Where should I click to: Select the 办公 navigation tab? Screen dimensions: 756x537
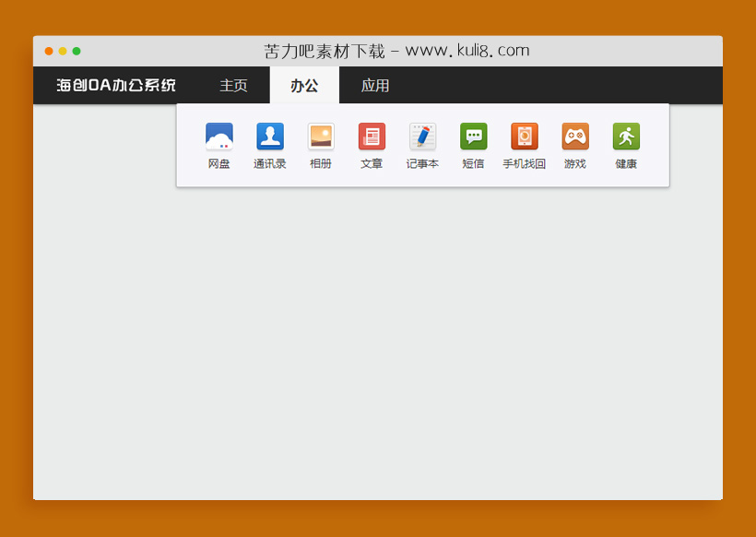coord(304,85)
